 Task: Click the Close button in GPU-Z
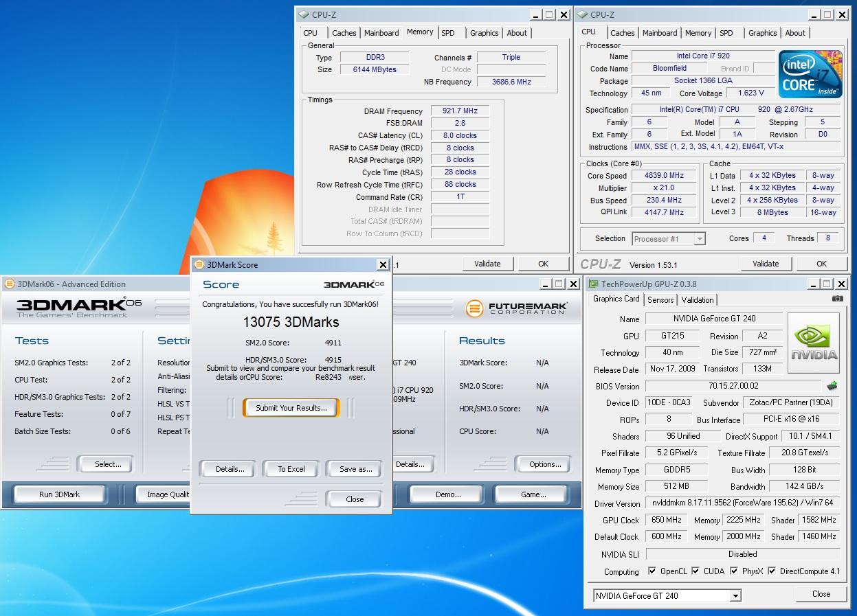tap(821, 594)
